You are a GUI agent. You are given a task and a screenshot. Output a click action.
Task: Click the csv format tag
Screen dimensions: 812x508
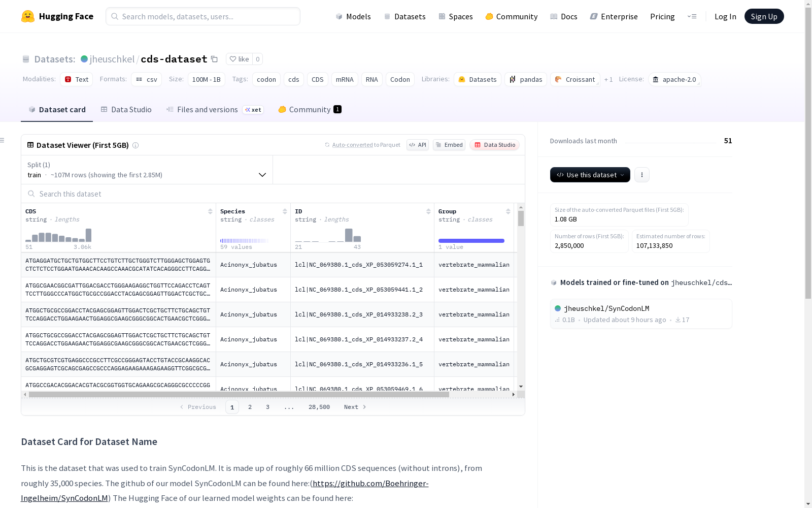pyautogui.click(x=146, y=79)
